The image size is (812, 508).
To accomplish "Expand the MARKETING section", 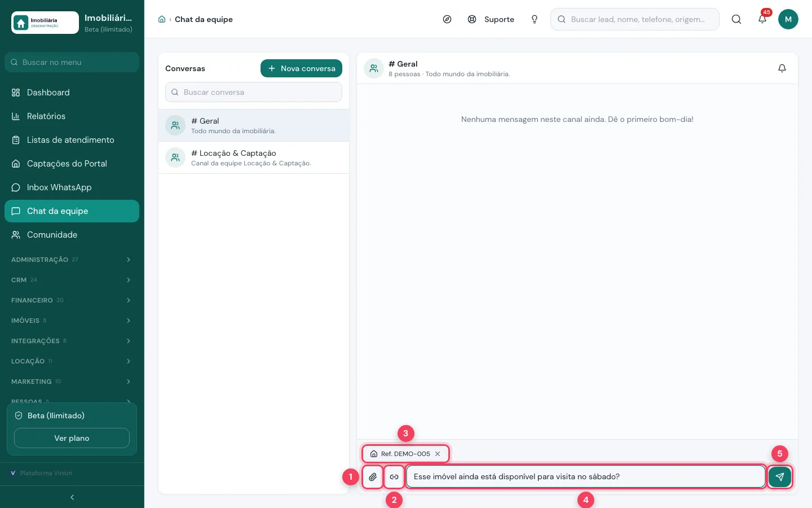I will [x=72, y=382].
